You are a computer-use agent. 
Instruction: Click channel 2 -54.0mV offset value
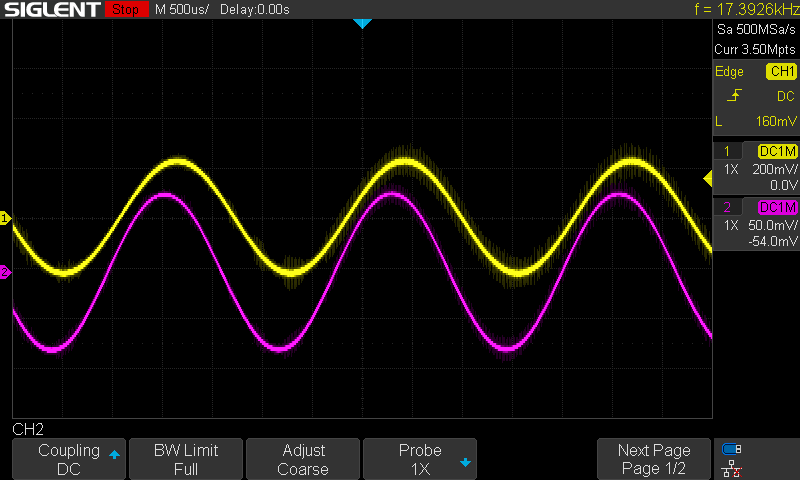(x=772, y=241)
